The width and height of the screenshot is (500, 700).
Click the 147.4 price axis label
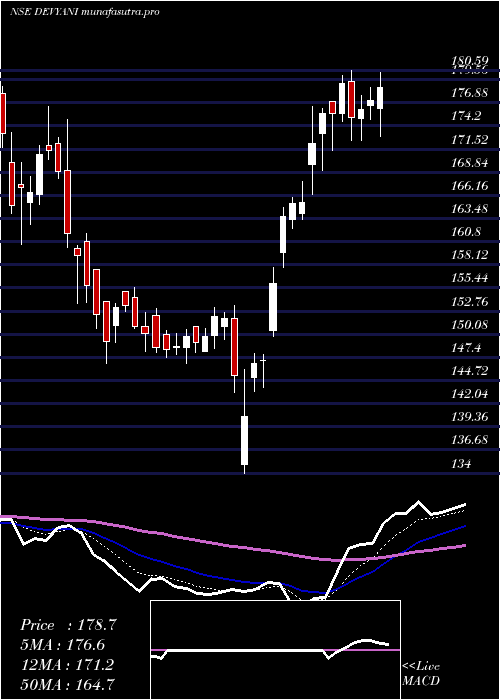point(466,348)
